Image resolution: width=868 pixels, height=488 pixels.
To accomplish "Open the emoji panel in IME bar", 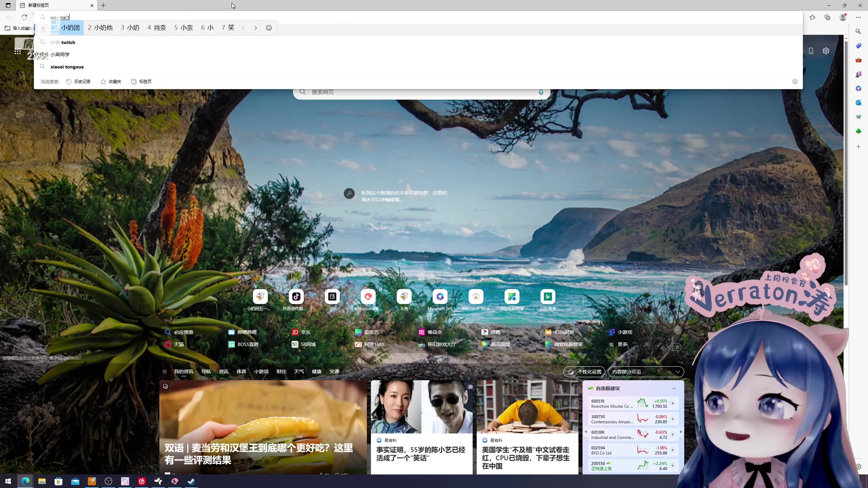I will tap(269, 28).
